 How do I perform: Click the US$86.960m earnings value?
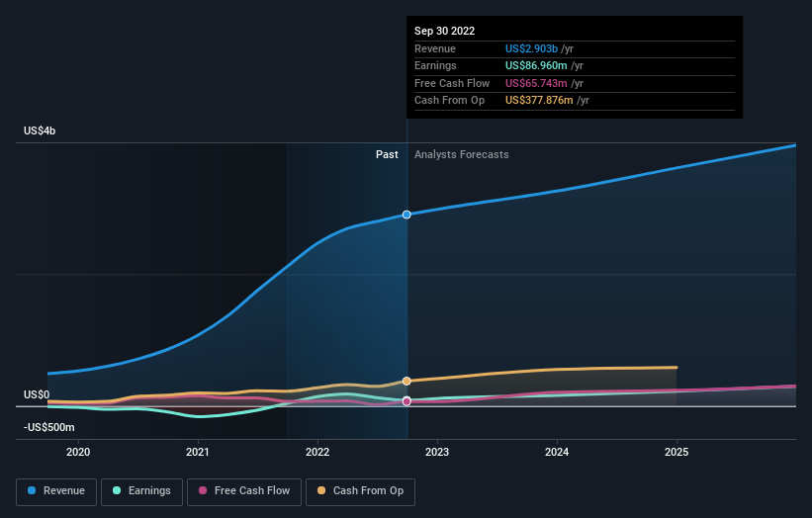click(536, 65)
